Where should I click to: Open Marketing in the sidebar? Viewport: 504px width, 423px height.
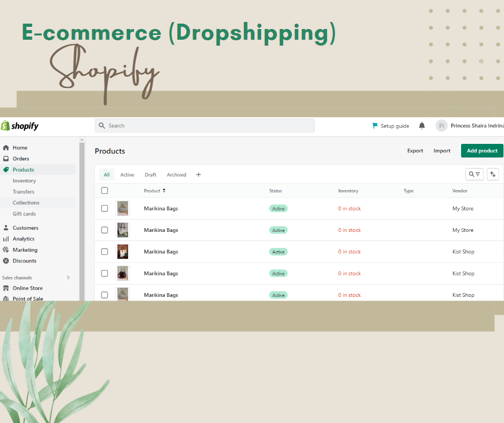click(25, 250)
